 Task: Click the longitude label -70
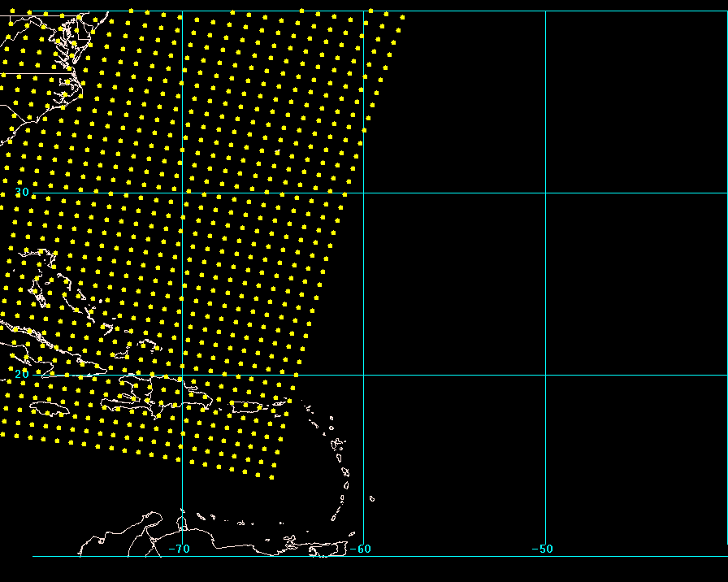coord(180,549)
